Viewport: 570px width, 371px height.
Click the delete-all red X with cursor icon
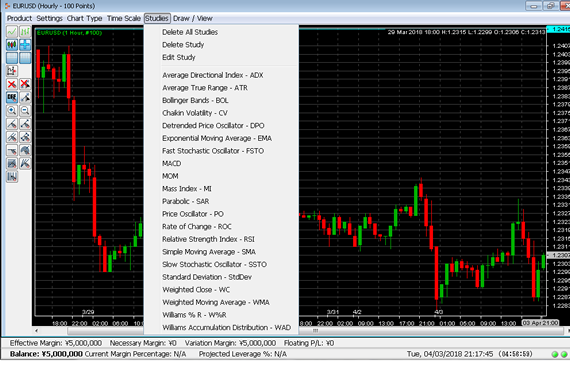click(x=25, y=84)
